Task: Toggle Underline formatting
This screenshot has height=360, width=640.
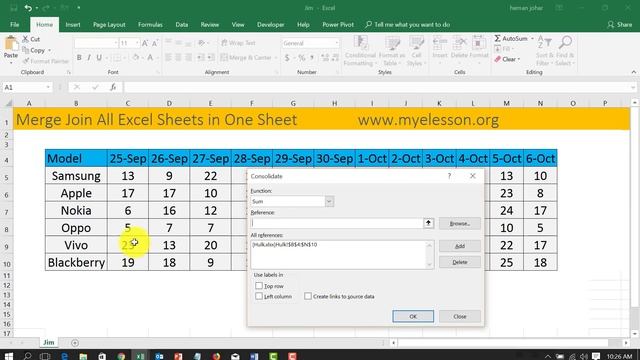Action: (x=99, y=58)
